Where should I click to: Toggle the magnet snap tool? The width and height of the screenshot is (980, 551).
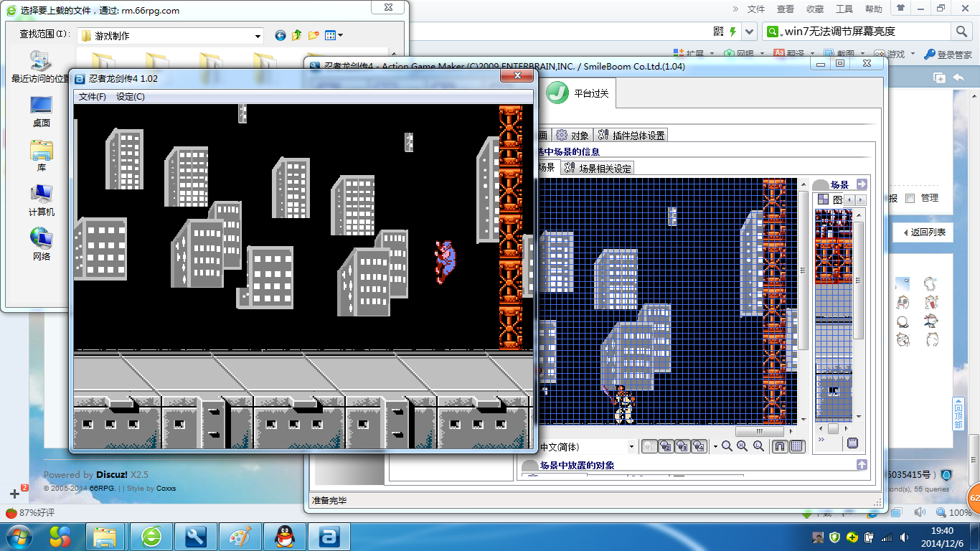tap(780, 446)
